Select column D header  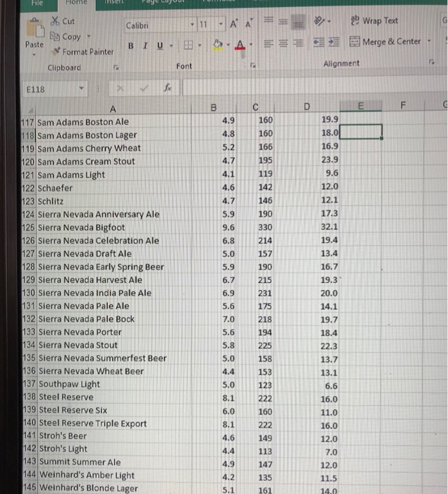pyautogui.click(x=307, y=107)
